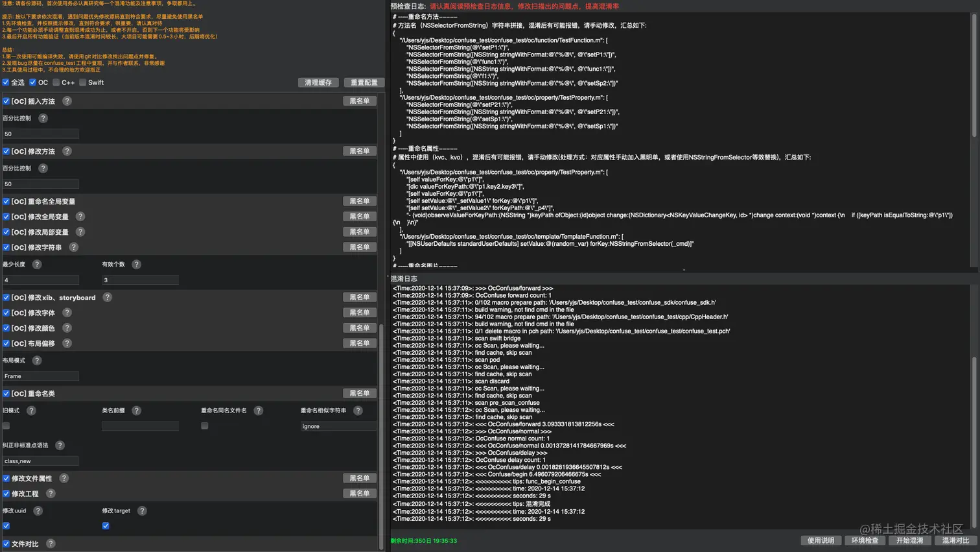980x552 pixels.
Task: Open 黑名单 for 修改文件属性
Action: tap(360, 478)
